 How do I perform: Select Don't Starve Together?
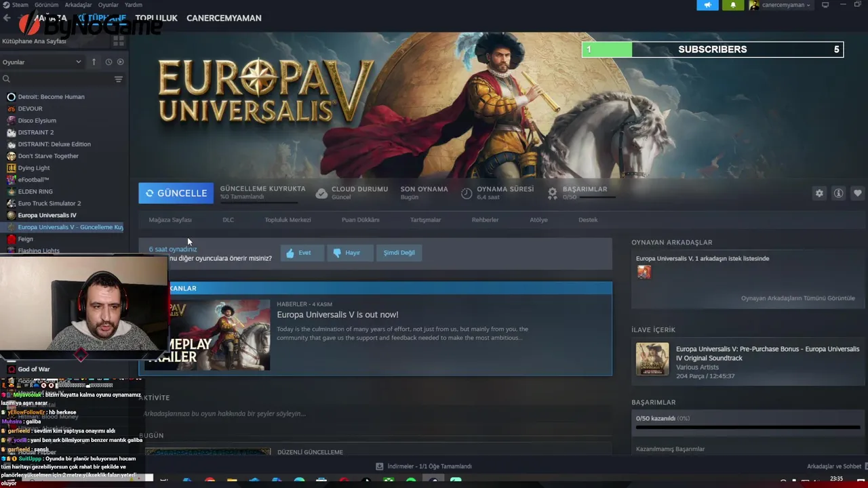pyautogui.click(x=48, y=156)
